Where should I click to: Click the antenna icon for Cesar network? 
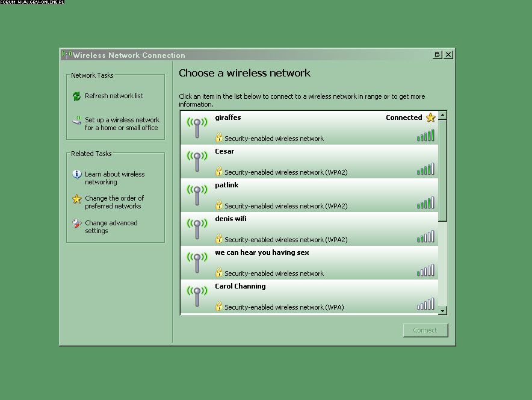coord(196,161)
